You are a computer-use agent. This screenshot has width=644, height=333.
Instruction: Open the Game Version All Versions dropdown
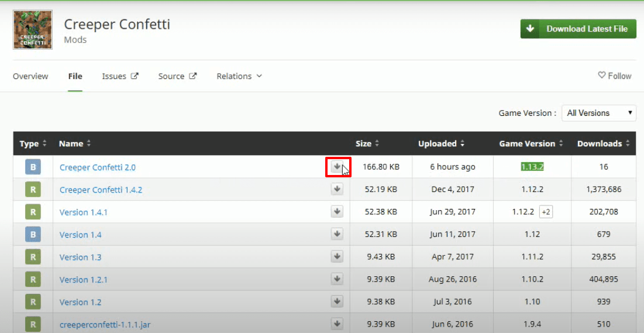click(599, 112)
